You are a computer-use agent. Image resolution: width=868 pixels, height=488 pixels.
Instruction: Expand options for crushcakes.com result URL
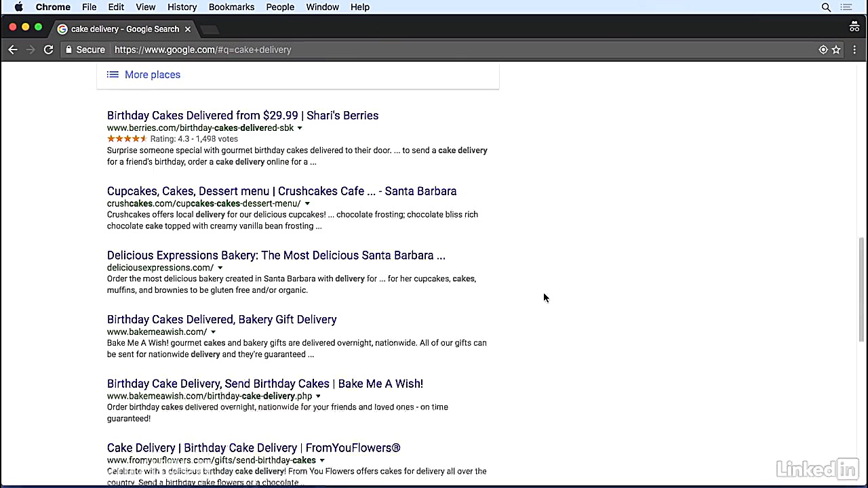coord(307,203)
